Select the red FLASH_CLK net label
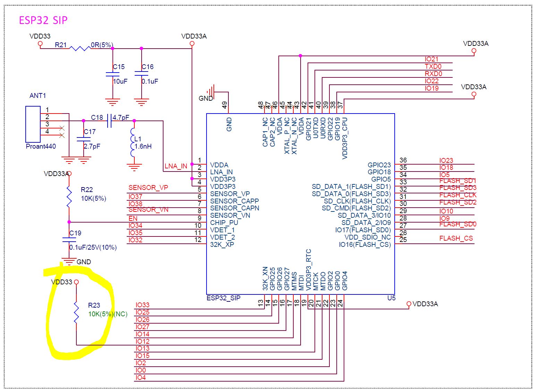Image resolution: width=537 pixels, height=392 pixels. [x=458, y=195]
